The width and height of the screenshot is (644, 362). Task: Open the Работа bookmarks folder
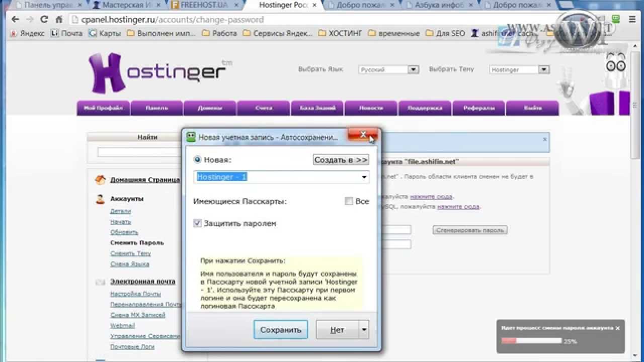pyautogui.click(x=219, y=34)
